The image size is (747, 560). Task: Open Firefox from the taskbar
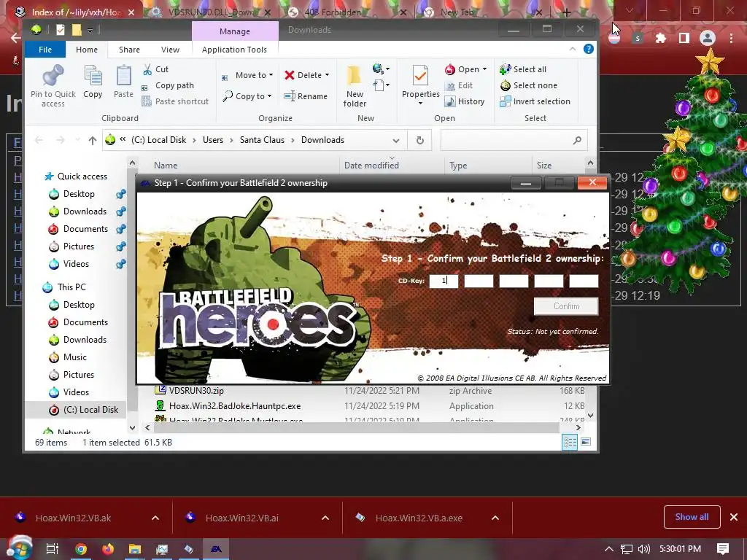point(108,549)
